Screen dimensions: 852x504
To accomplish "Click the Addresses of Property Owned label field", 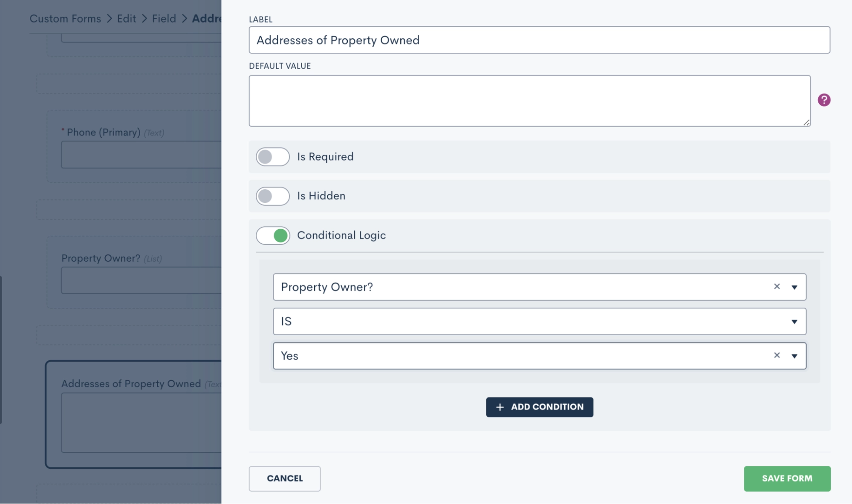I will pos(540,40).
